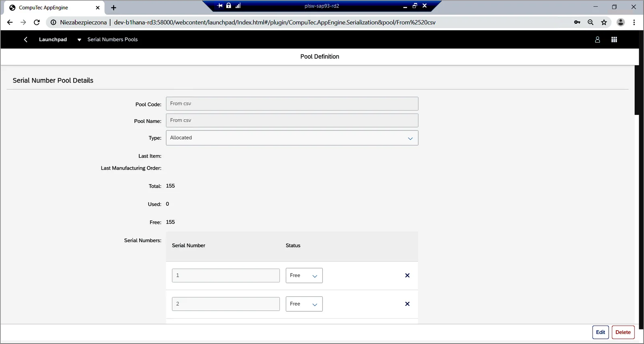Pin the remote session connection bar

click(x=220, y=6)
